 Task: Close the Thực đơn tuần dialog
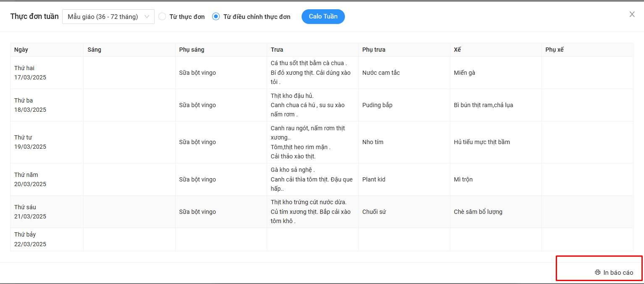[632, 14]
